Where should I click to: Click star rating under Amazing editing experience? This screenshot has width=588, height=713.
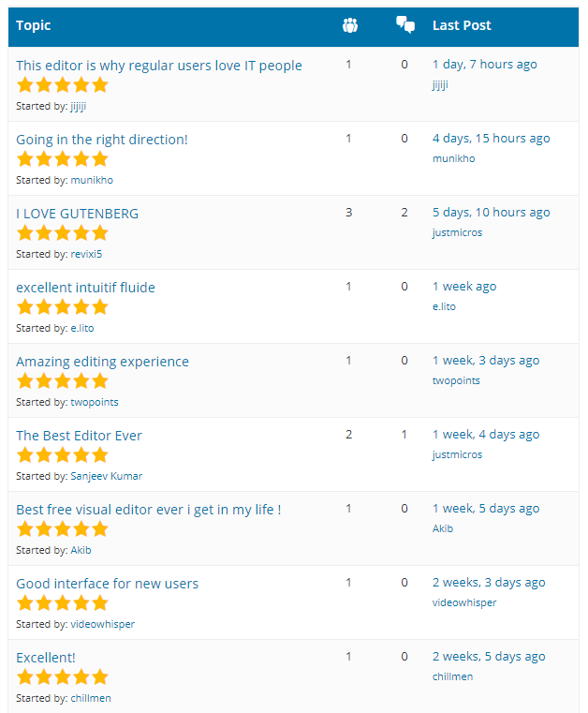[x=62, y=381]
